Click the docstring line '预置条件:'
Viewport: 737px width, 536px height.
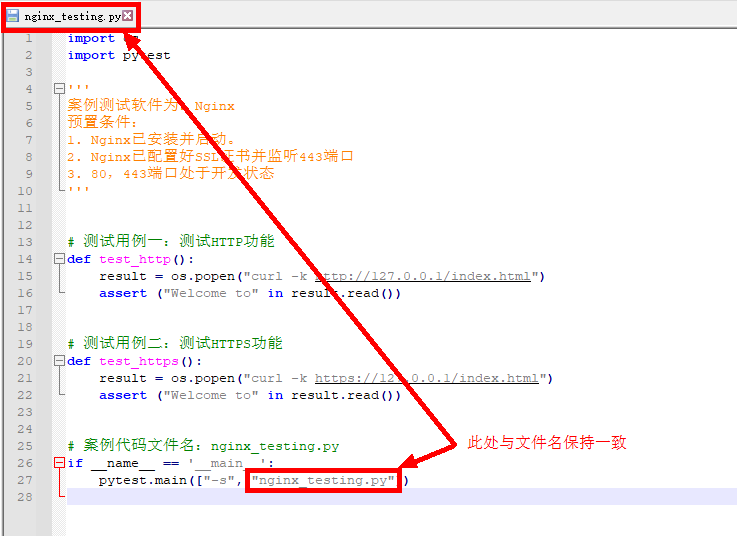click(x=102, y=122)
